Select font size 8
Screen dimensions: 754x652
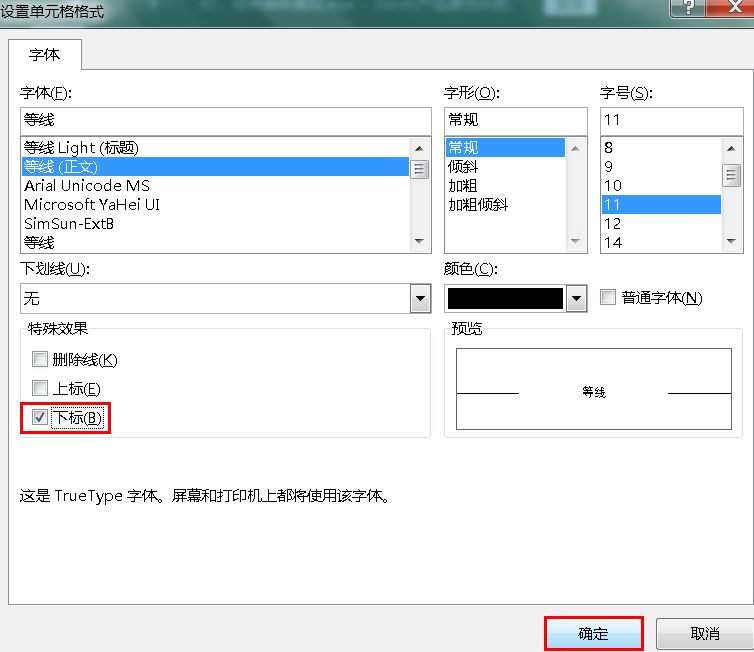click(x=661, y=148)
